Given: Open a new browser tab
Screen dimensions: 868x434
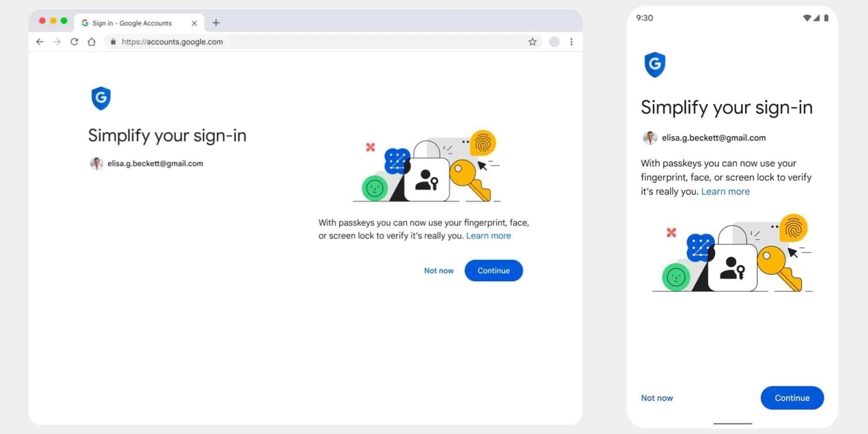Looking at the screenshot, I should point(216,23).
